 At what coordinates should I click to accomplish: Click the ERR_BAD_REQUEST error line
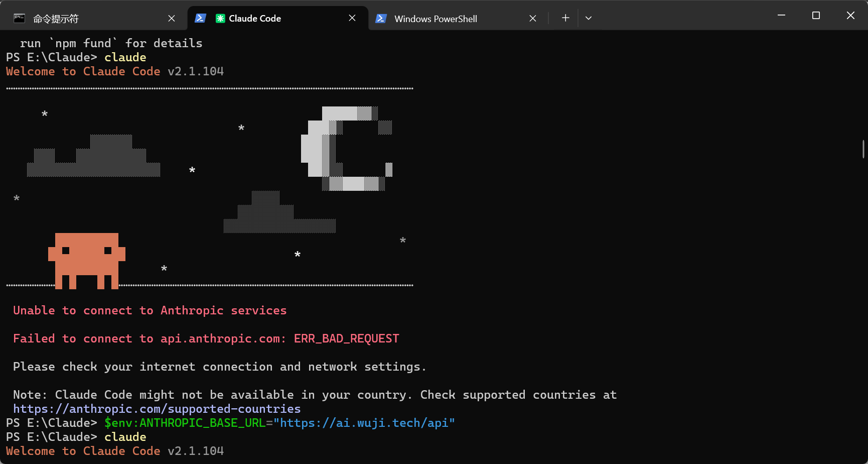coord(206,338)
